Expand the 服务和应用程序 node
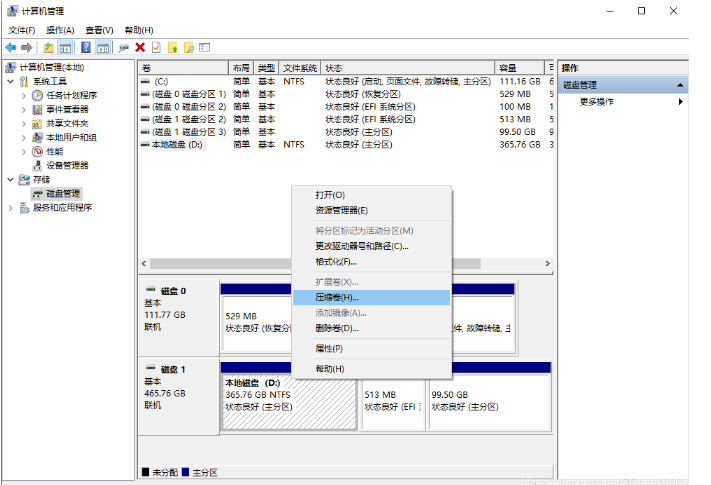 [11, 207]
